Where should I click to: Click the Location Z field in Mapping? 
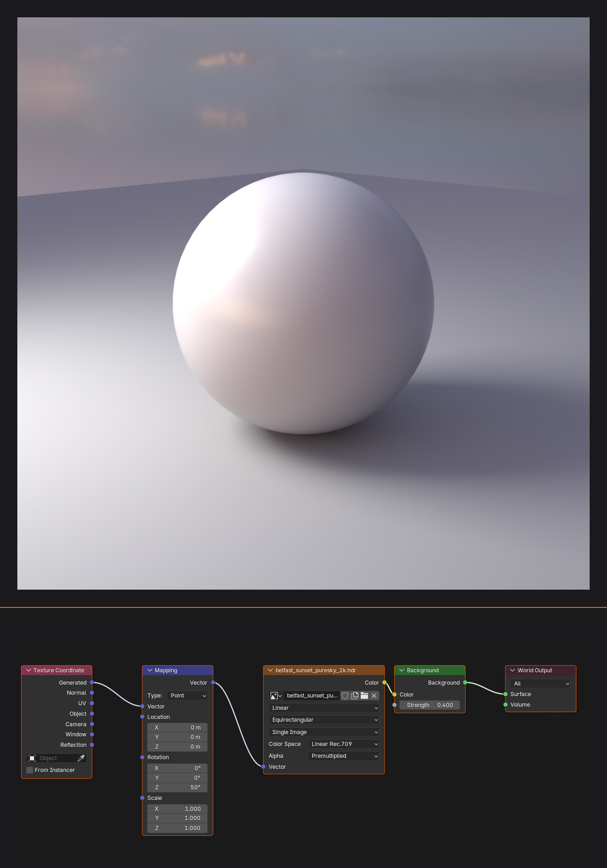pyautogui.click(x=177, y=747)
